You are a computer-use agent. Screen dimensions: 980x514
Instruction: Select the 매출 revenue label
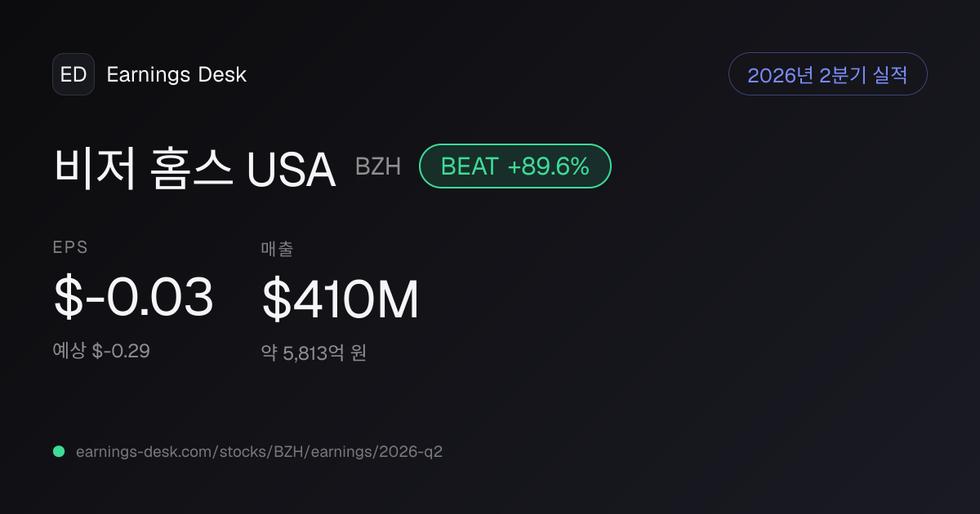(277, 249)
